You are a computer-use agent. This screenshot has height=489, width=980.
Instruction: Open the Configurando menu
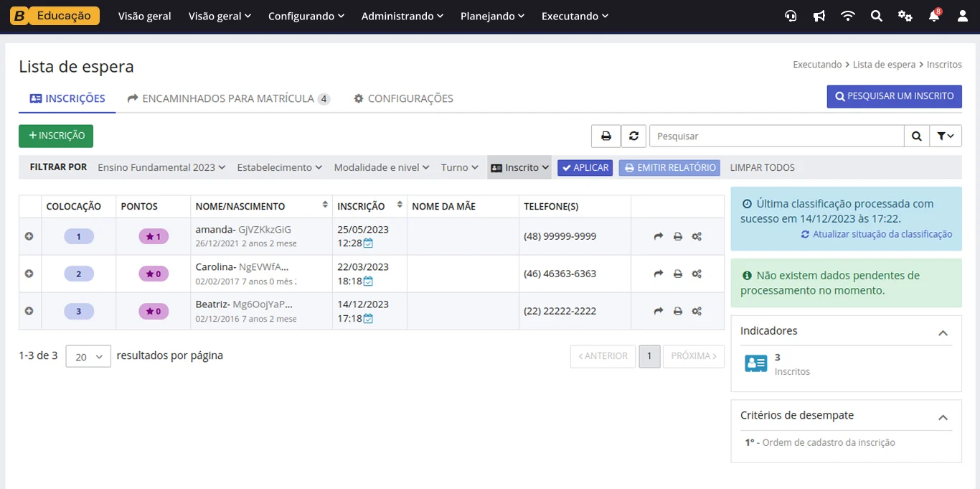(x=306, y=16)
